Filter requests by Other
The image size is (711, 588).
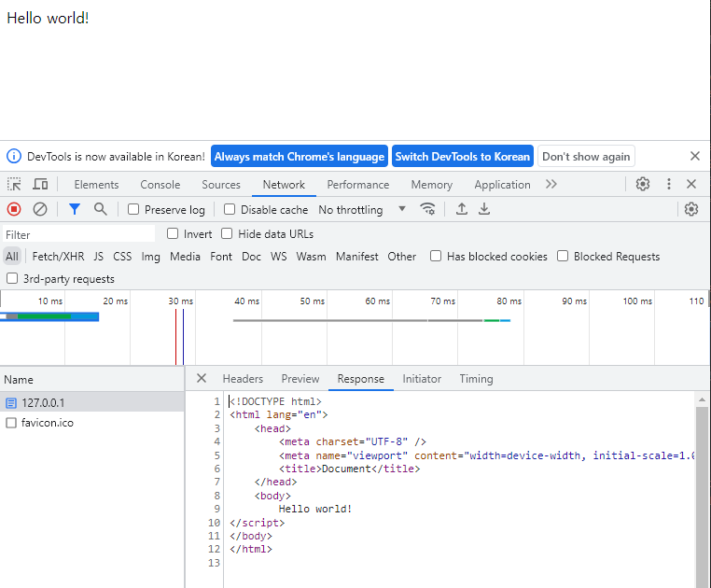click(x=402, y=257)
